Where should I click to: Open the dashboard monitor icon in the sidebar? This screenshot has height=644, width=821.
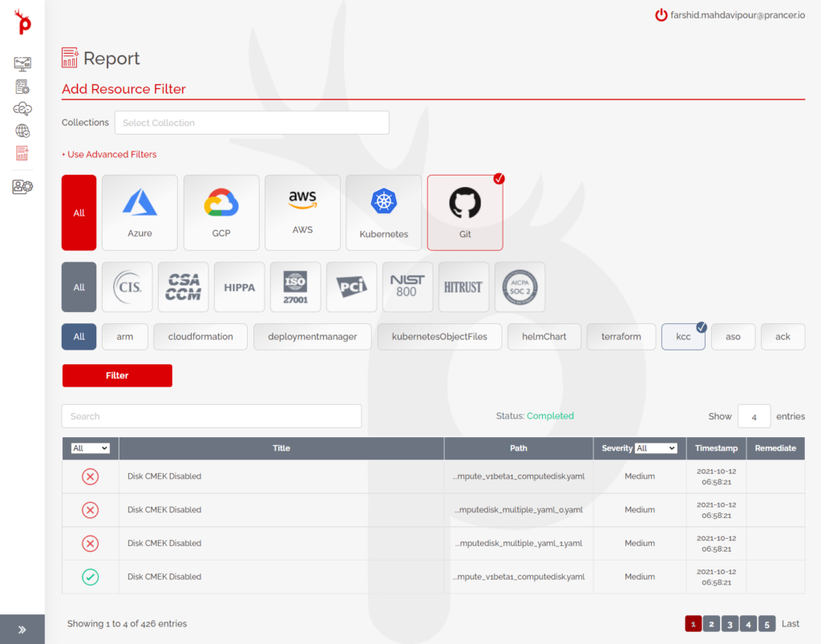(22, 63)
